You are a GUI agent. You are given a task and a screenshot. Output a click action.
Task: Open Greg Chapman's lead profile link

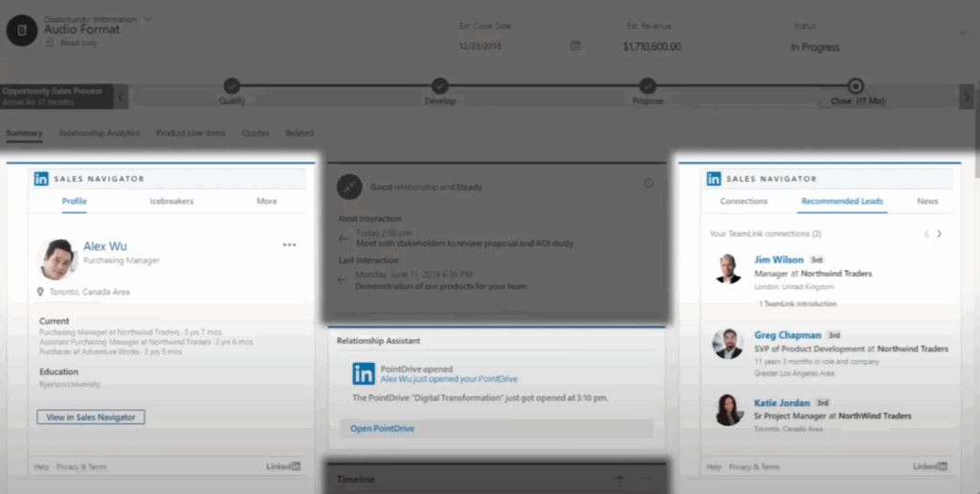pos(788,335)
